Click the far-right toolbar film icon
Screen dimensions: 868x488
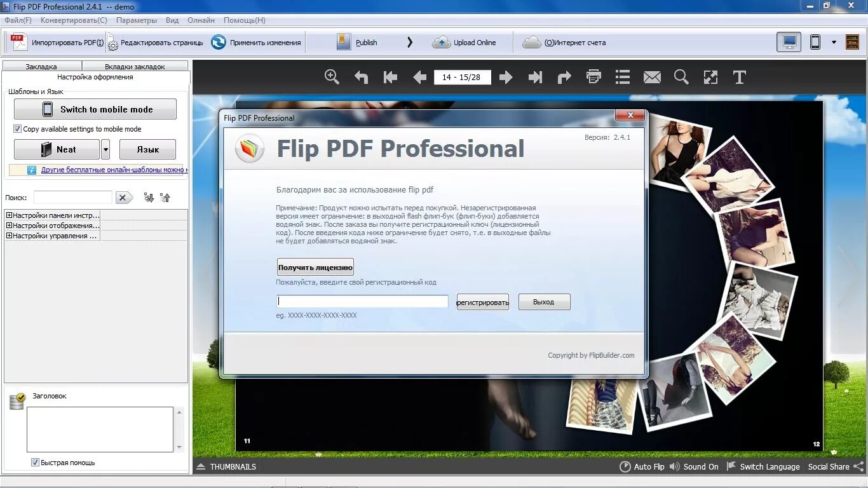click(852, 42)
